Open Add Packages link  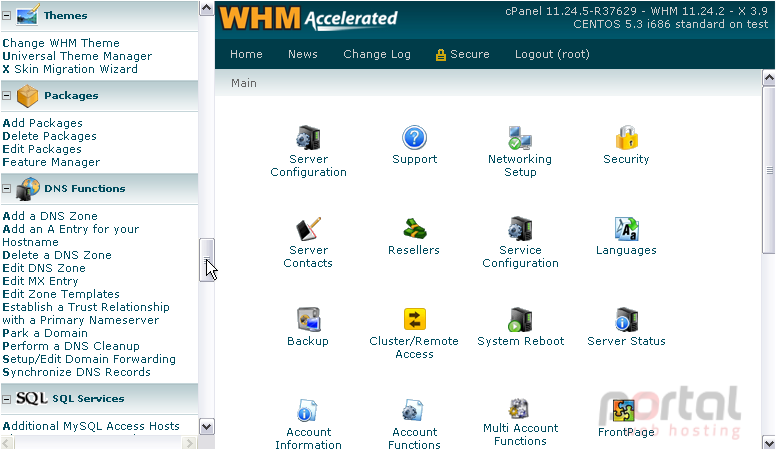[x=43, y=123]
